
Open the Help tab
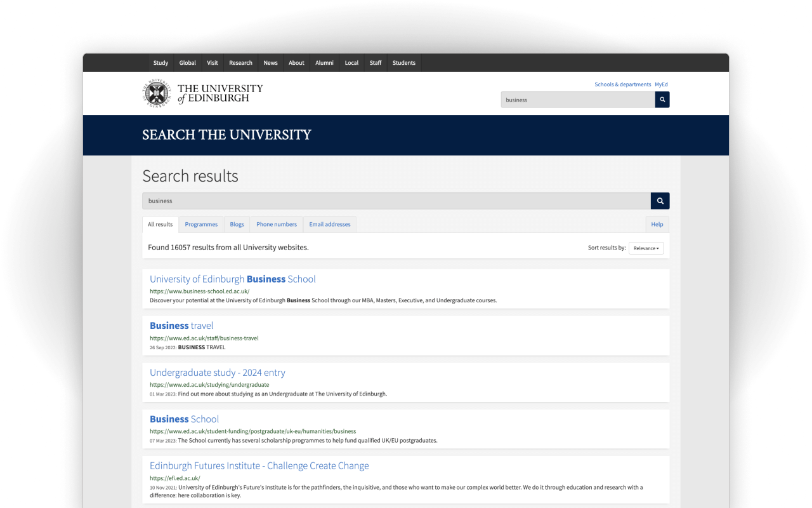click(x=657, y=224)
